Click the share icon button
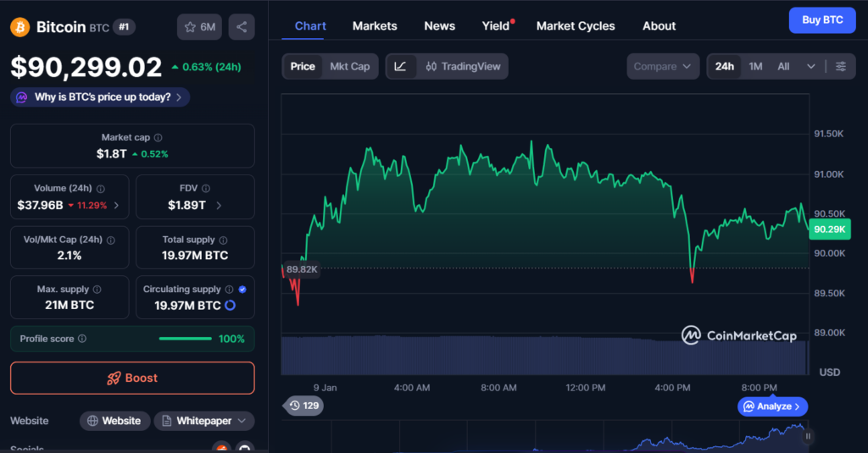The width and height of the screenshot is (868, 453). 242,27
